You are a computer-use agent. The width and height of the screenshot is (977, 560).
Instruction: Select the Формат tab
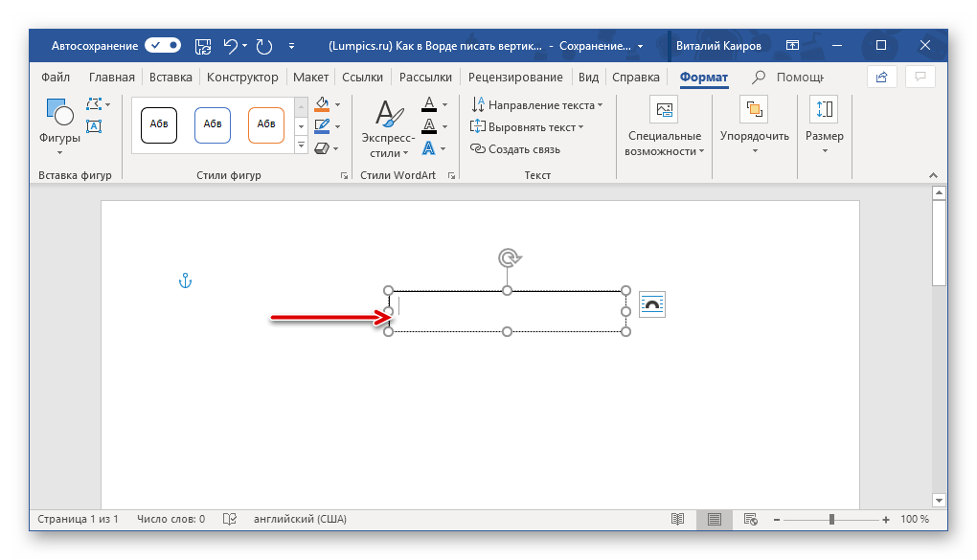(703, 78)
